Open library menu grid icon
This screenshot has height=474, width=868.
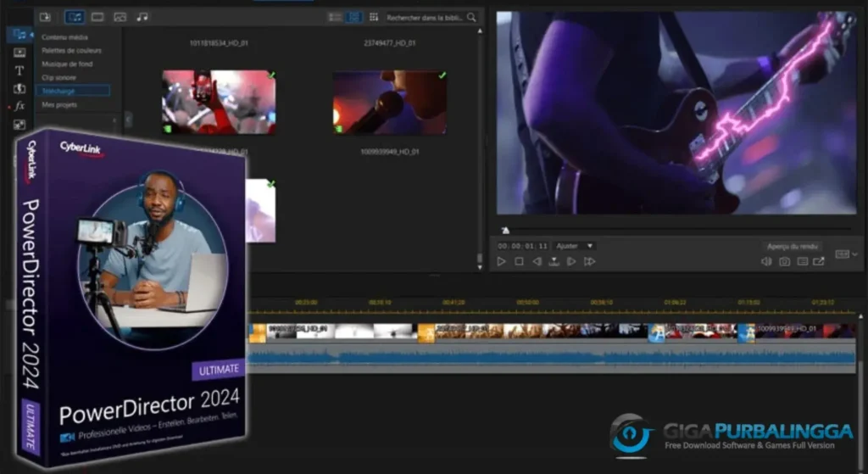coord(374,17)
